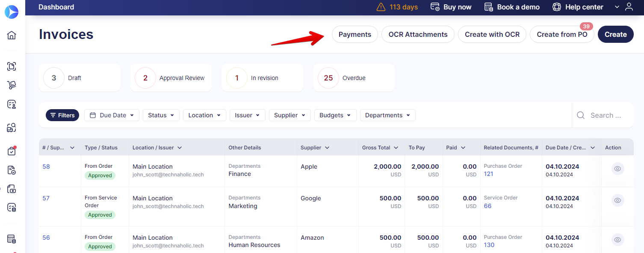Preview invoice 58 with its eye icon

[x=617, y=169]
